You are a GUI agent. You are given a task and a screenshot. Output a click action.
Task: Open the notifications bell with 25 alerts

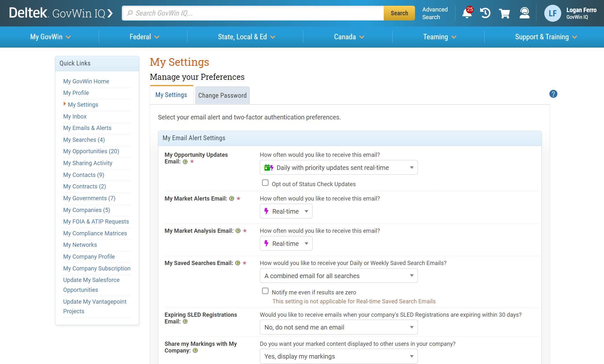[467, 13]
